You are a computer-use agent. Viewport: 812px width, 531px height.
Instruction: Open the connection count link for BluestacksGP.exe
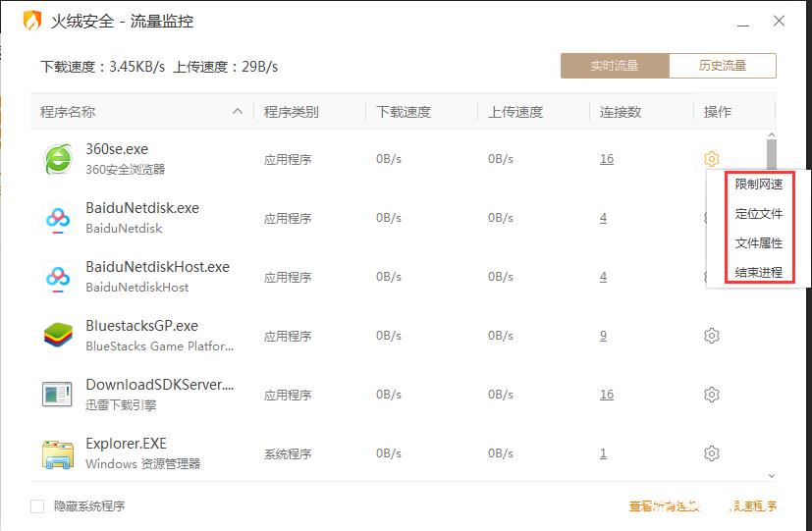[603, 336]
